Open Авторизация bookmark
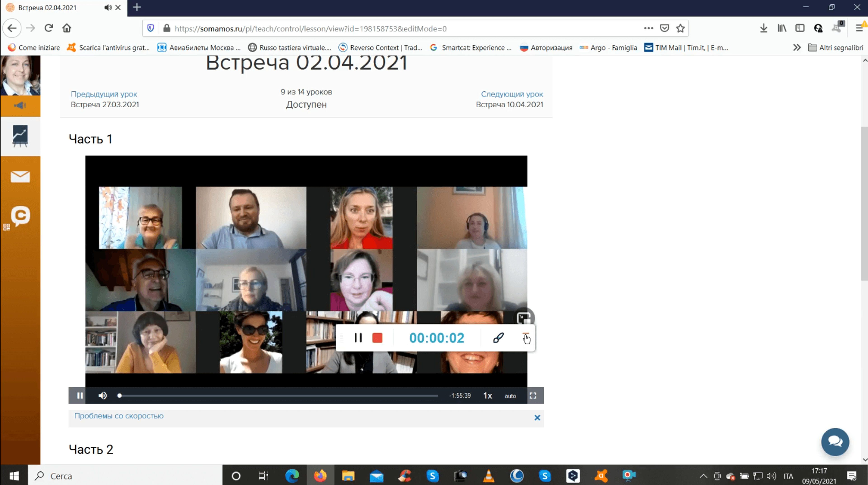Screen dimensions: 868x485 pyautogui.click(x=546, y=47)
